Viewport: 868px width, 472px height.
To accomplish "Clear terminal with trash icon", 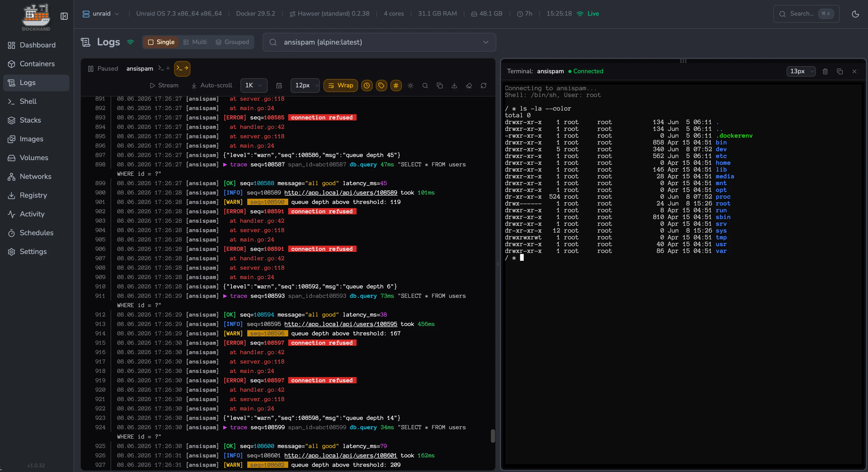I will (825, 71).
